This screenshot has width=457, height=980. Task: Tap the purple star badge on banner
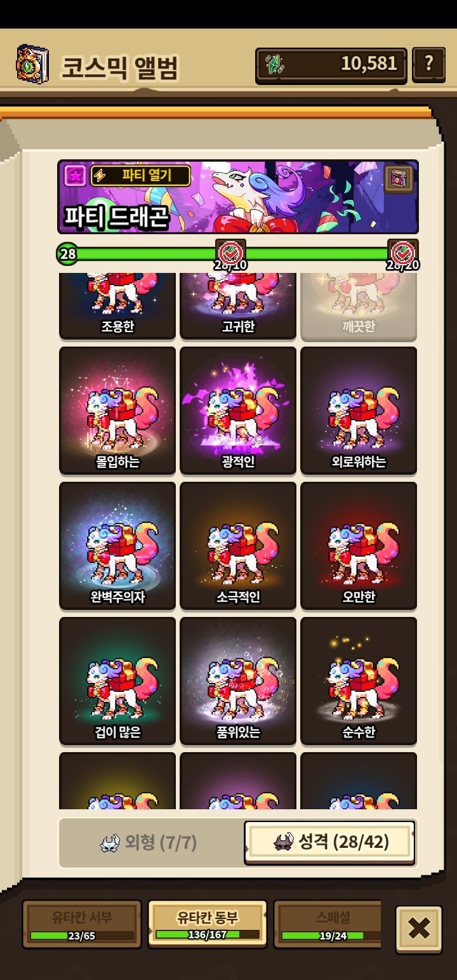pyautogui.click(x=76, y=176)
